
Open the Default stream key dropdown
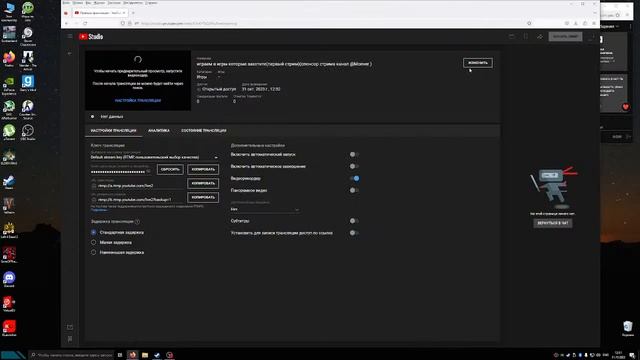(154, 157)
